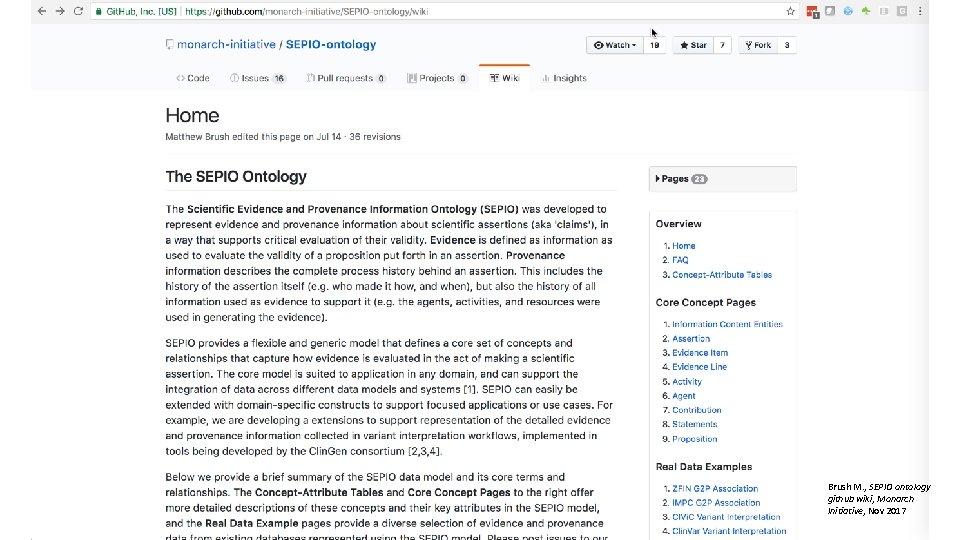Image resolution: width=960 pixels, height=540 pixels.
Task: Open the Watch dropdown button
Action: [x=615, y=45]
